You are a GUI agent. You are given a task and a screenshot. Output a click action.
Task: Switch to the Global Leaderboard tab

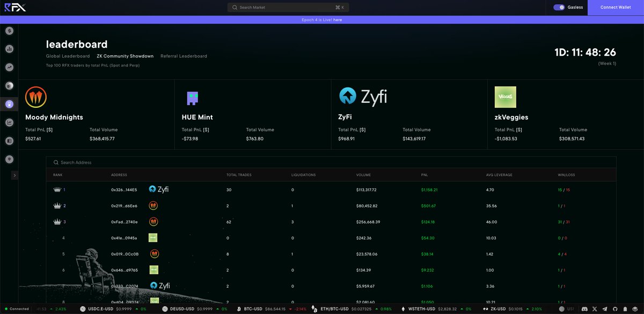pyautogui.click(x=68, y=56)
